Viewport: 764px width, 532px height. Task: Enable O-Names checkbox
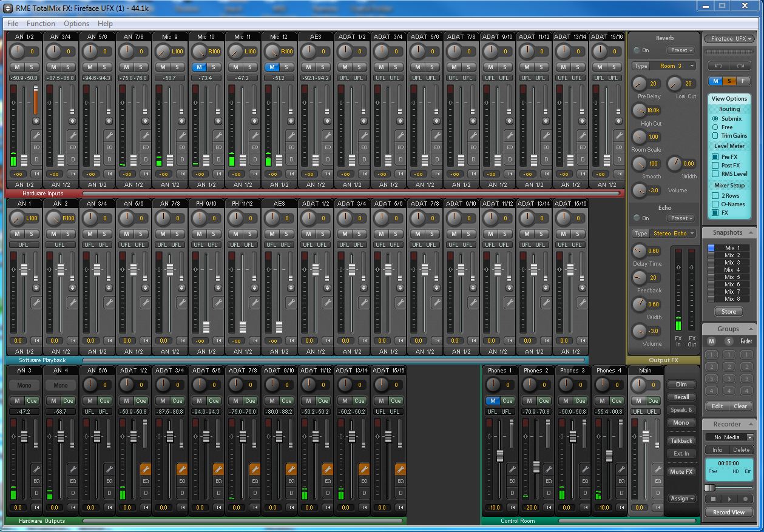pyautogui.click(x=715, y=204)
